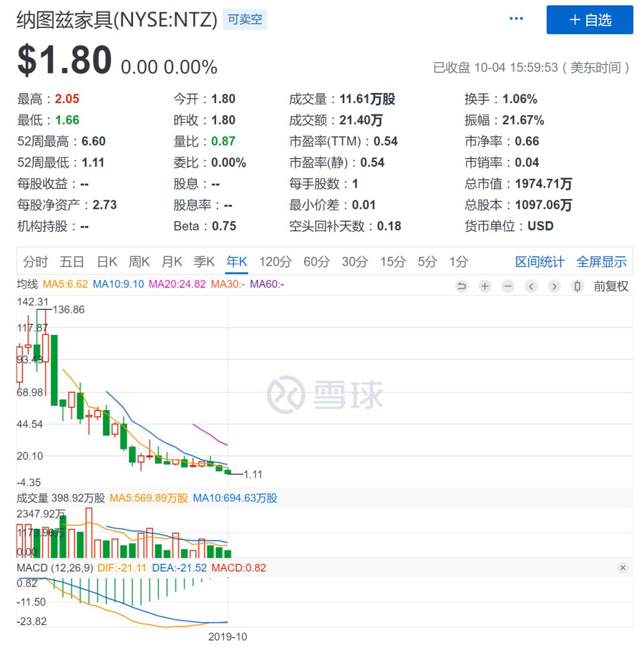Switch to the 15分 chart tab

coord(393,262)
